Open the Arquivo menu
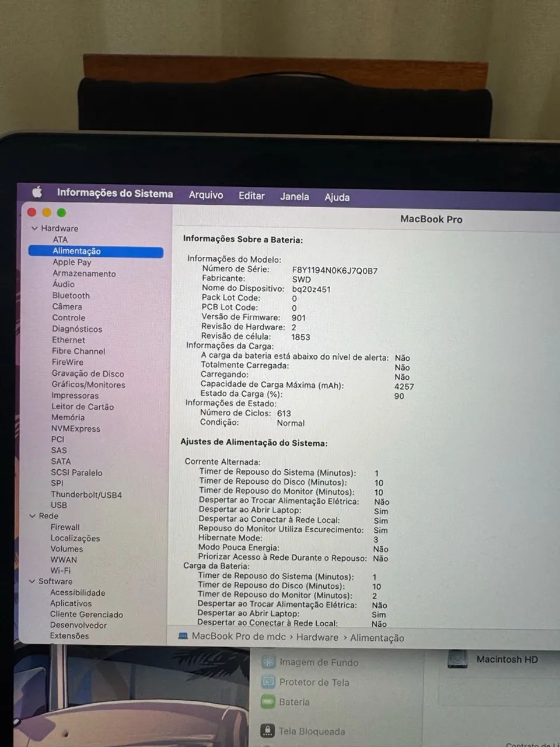Image resolution: width=560 pixels, height=747 pixels. click(206, 195)
